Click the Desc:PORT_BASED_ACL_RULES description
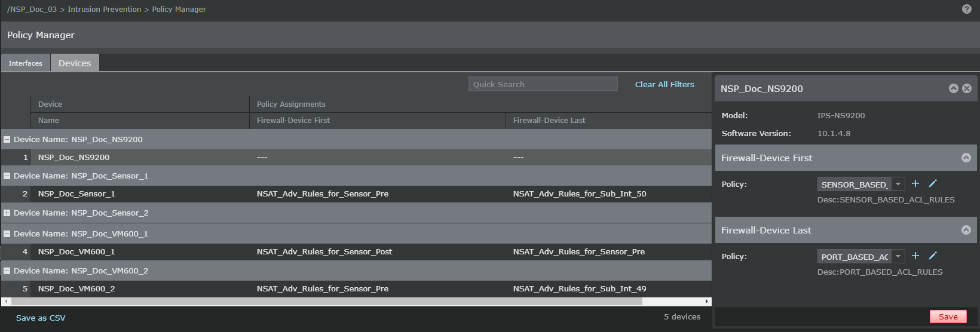This screenshot has width=980, height=332. [880, 272]
